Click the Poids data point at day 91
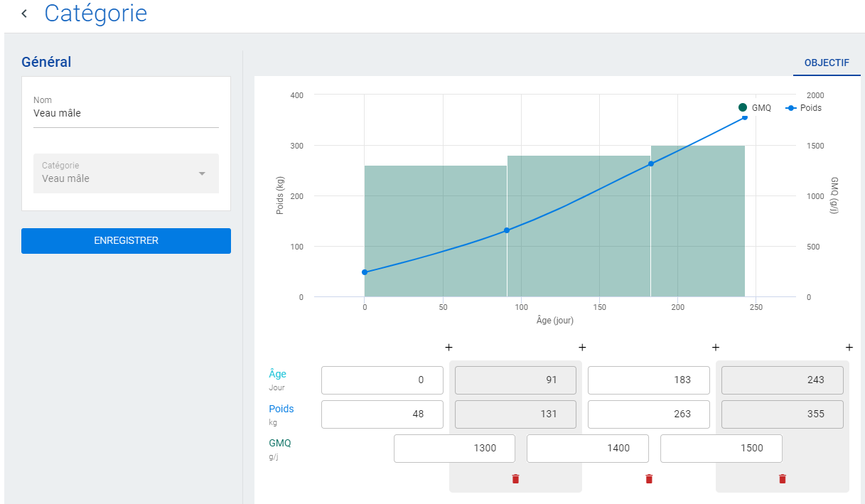Screen dimensions: 865x504 [507, 230]
